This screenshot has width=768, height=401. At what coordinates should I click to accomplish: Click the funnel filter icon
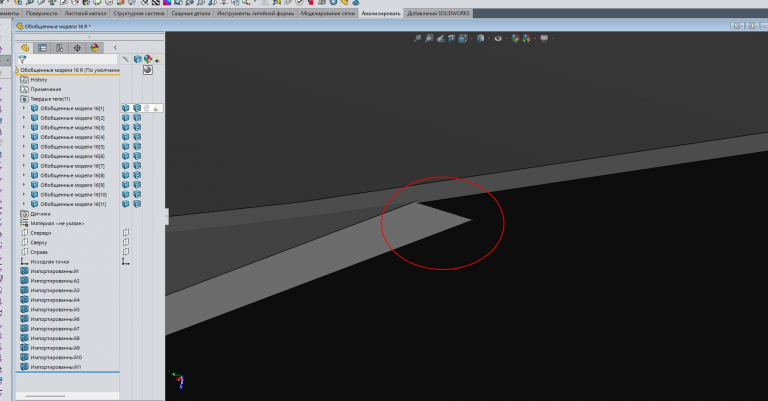point(22,59)
